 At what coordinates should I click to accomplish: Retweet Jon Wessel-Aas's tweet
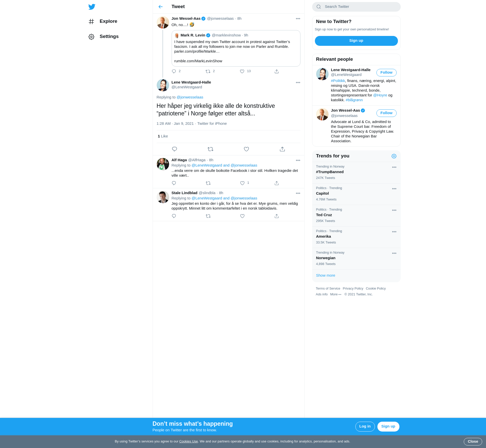point(208,71)
